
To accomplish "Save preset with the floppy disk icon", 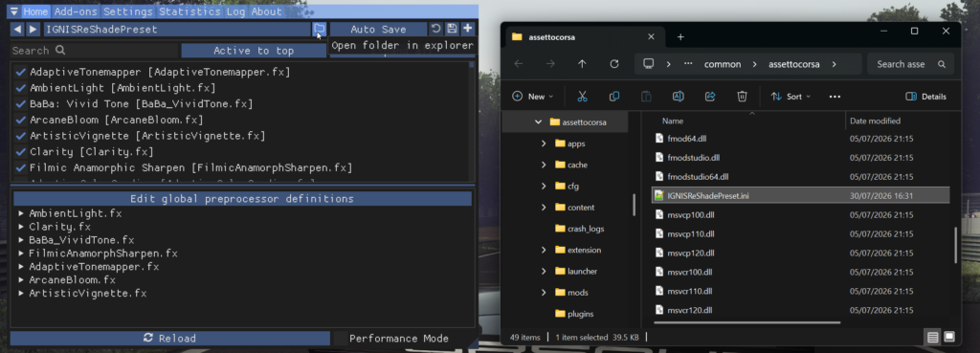I will pyautogui.click(x=452, y=29).
